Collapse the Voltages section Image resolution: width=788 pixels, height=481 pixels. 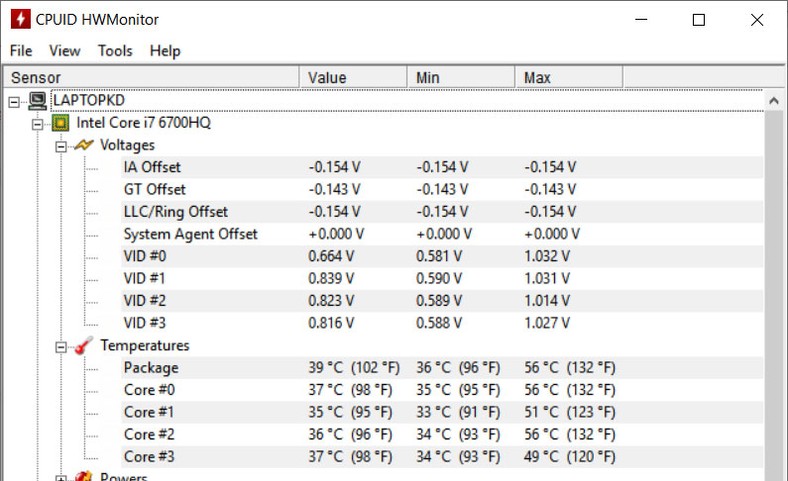(61, 147)
